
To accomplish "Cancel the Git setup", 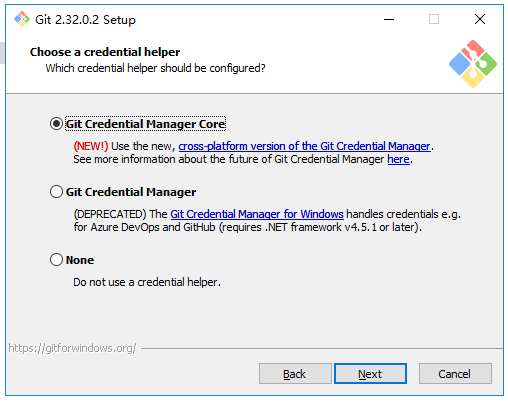I will (x=455, y=374).
